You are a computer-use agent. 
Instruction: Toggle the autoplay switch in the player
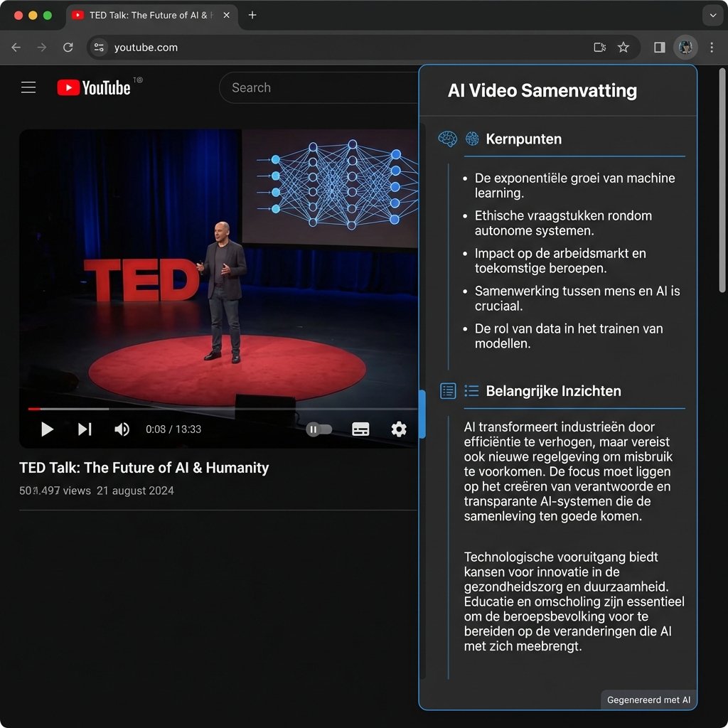(320, 429)
